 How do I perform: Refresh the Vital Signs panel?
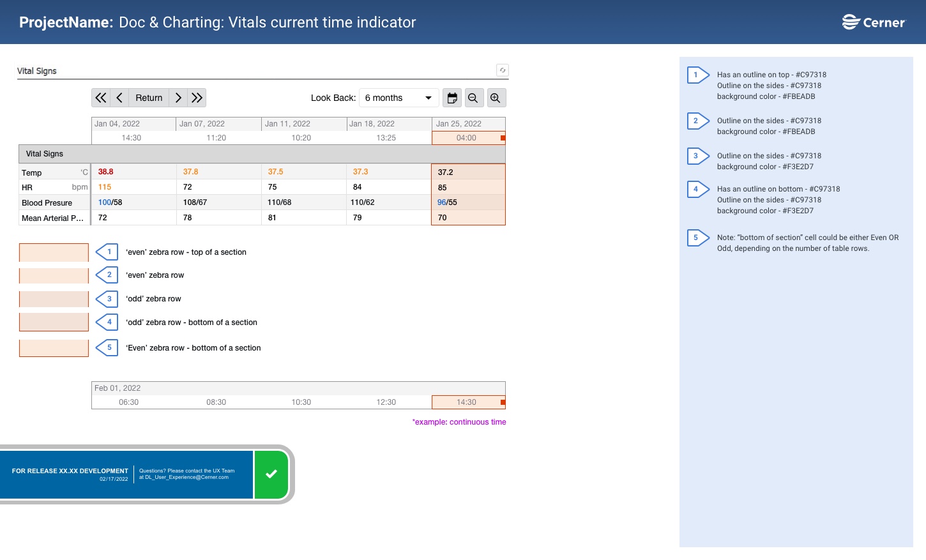[503, 70]
